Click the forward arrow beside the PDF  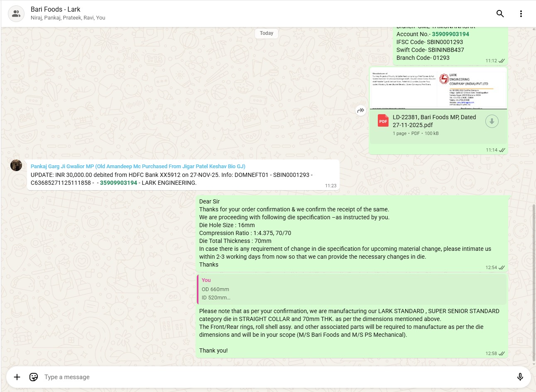360,110
